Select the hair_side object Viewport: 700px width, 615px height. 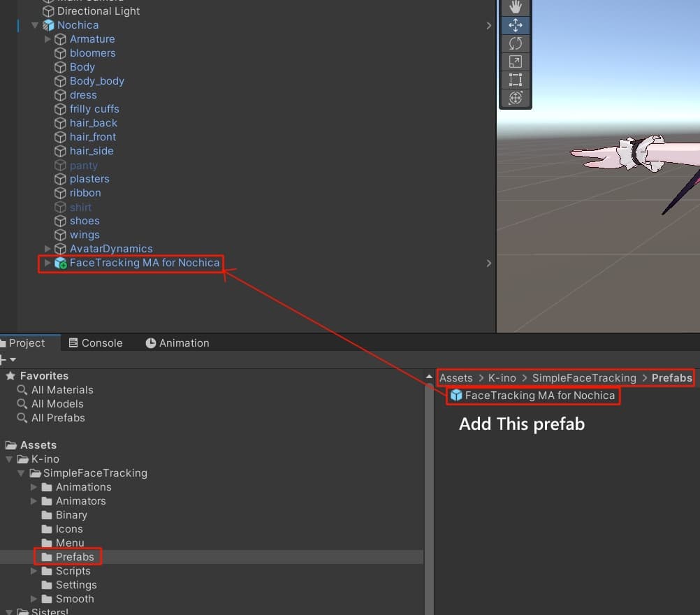[92, 151]
